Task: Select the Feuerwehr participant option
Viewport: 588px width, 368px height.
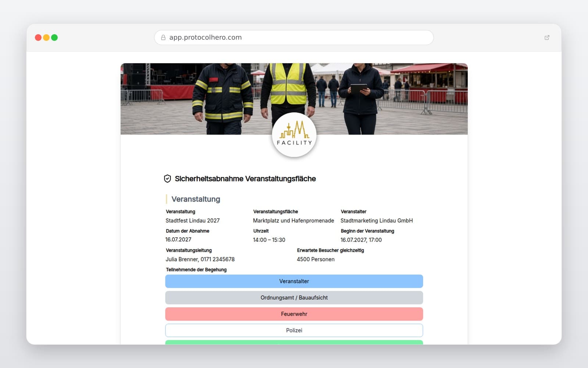Action: click(x=294, y=314)
